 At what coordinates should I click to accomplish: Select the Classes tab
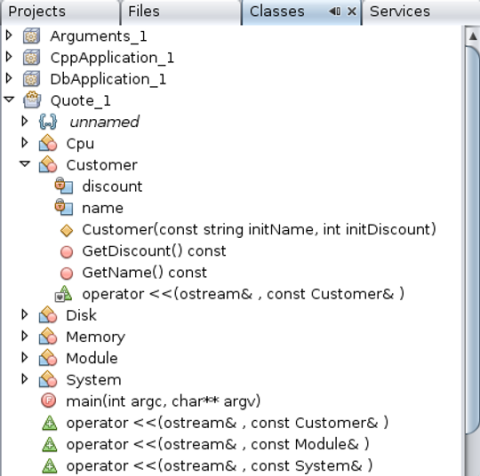click(x=301, y=12)
